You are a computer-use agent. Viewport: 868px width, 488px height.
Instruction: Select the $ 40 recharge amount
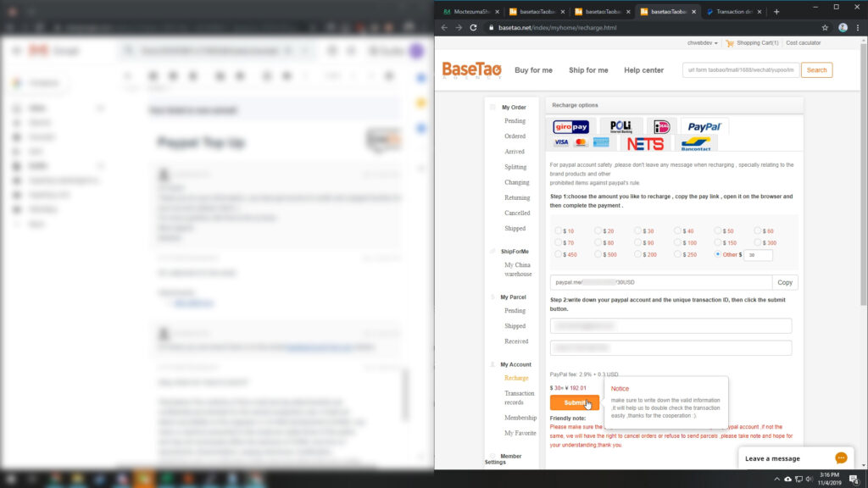(x=677, y=230)
